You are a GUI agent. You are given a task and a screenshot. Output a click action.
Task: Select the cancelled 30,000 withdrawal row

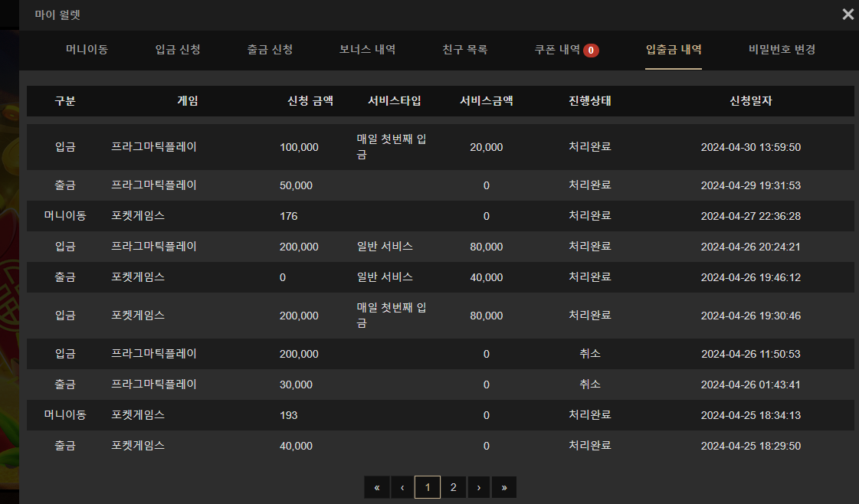(441, 385)
